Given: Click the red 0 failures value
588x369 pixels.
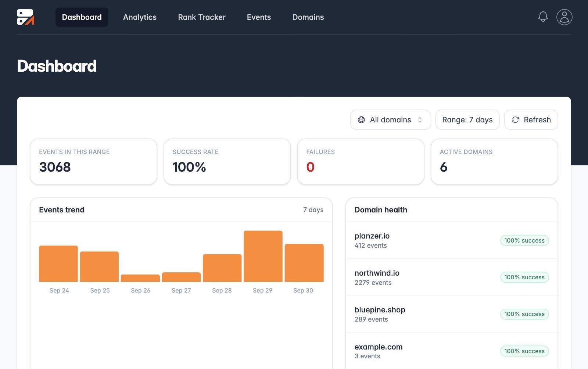Looking at the screenshot, I should 310,167.
